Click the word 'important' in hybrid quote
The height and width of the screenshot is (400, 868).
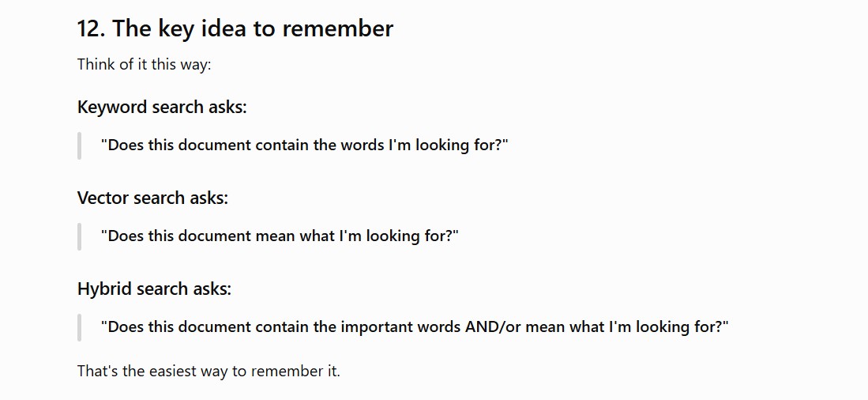point(373,327)
